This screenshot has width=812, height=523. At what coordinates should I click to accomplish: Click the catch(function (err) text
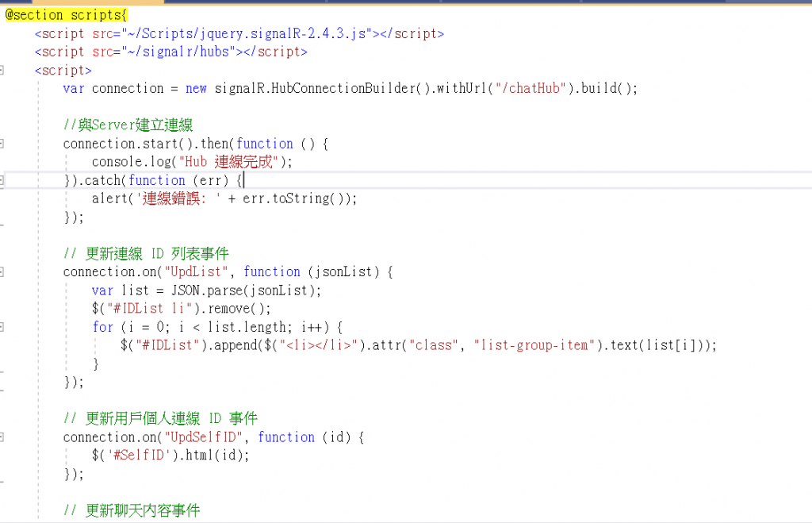pyautogui.click(x=159, y=180)
